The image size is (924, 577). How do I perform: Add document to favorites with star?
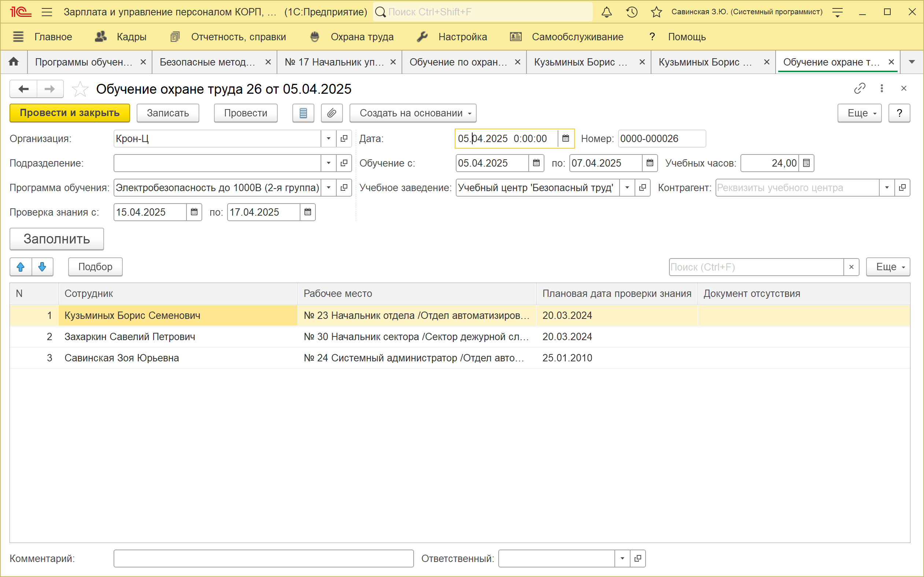(80, 89)
